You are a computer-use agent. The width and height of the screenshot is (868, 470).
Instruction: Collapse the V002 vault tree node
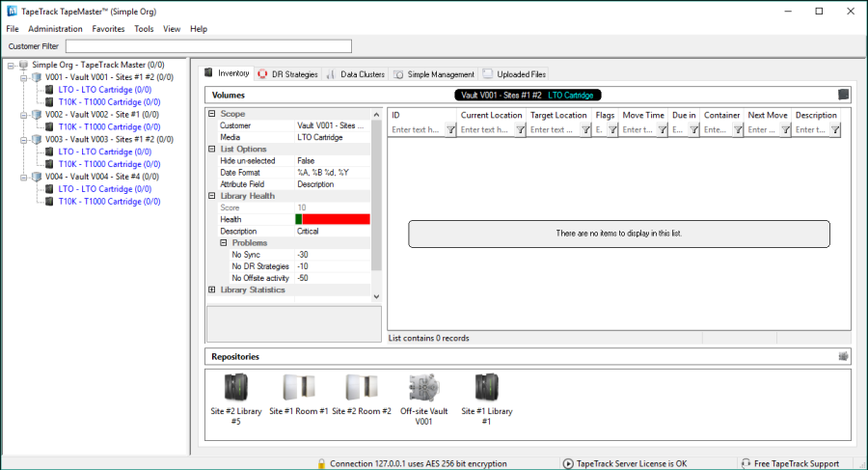click(24, 115)
